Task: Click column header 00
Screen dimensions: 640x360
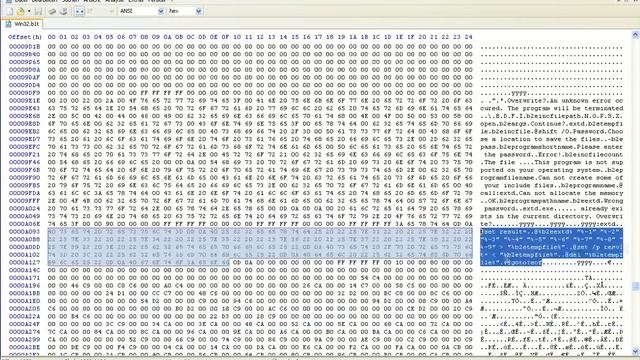Action: tap(51, 37)
